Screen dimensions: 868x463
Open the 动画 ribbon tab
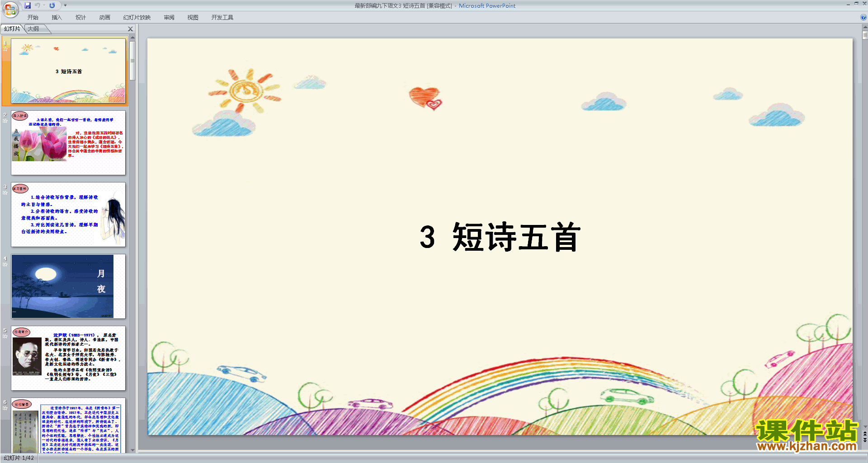(104, 18)
